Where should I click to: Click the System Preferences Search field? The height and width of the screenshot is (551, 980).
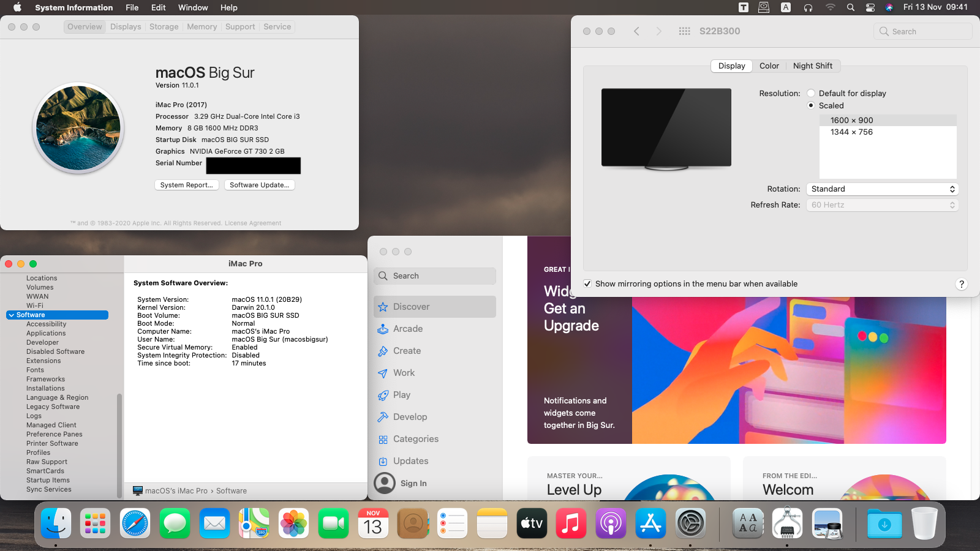point(922,31)
